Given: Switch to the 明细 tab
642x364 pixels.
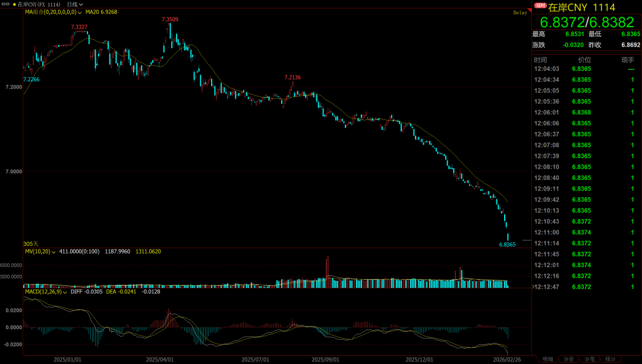Looking at the screenshot, I should [547, 359].
